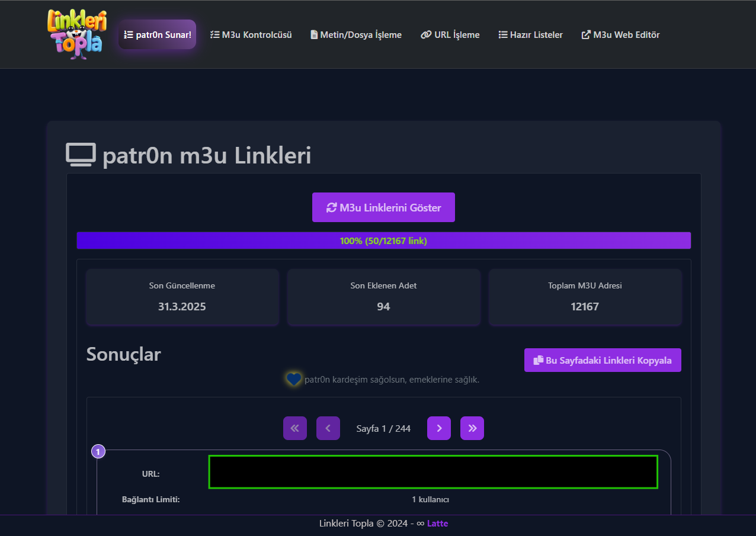Image resolution: width=756 pixels, height=536 pixels.
Task: Click the Son Güncellenme label
Action: (x=182, y=285)
